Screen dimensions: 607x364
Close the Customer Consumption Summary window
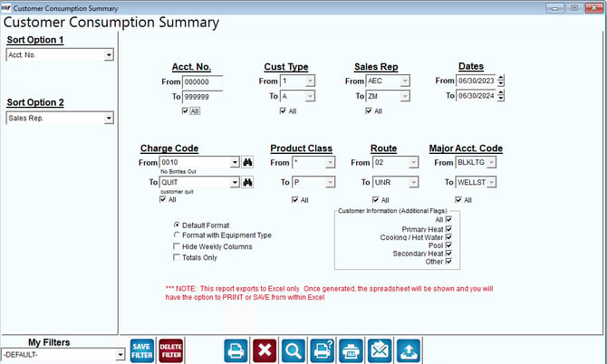point(593,8)
